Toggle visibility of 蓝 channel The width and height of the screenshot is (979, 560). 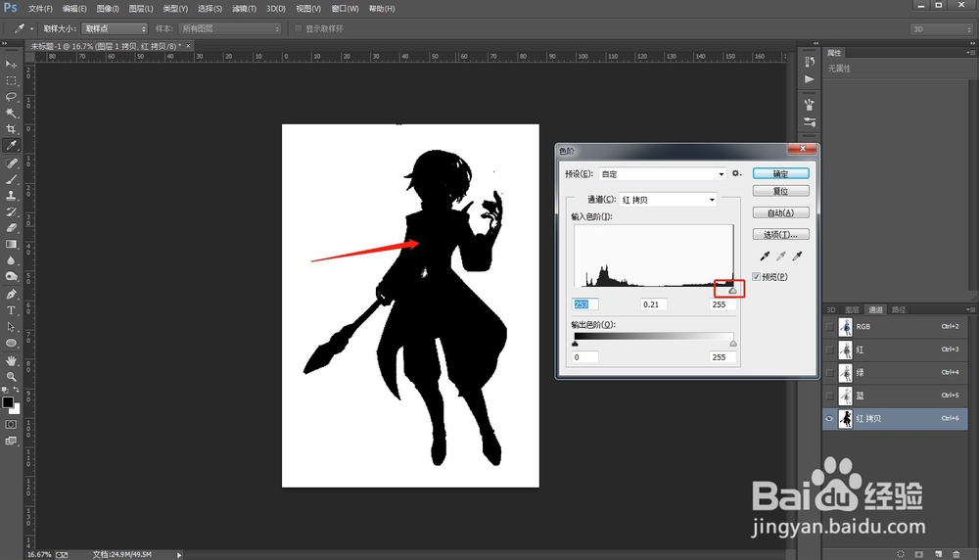(x=829, y=396)
